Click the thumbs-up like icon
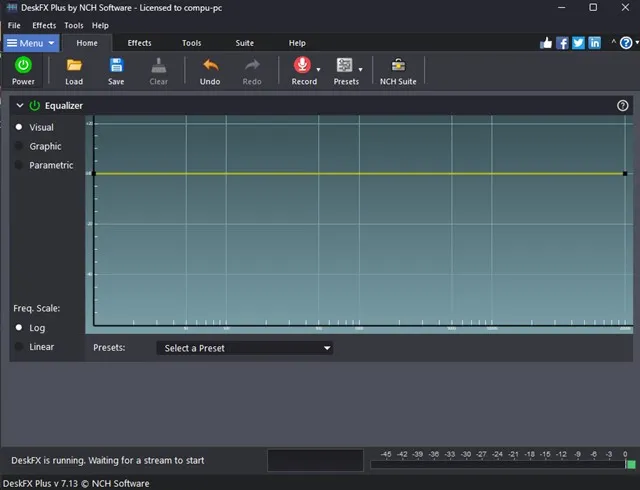640x490 pixels. click(x=546, y=43)
